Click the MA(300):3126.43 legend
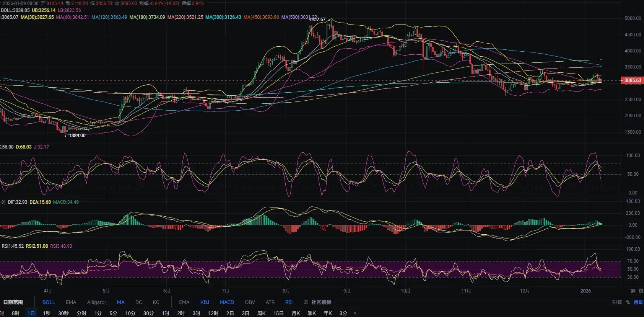Viewport: 644px width, 317px height. pyautogui.click(x=223, y=17)
